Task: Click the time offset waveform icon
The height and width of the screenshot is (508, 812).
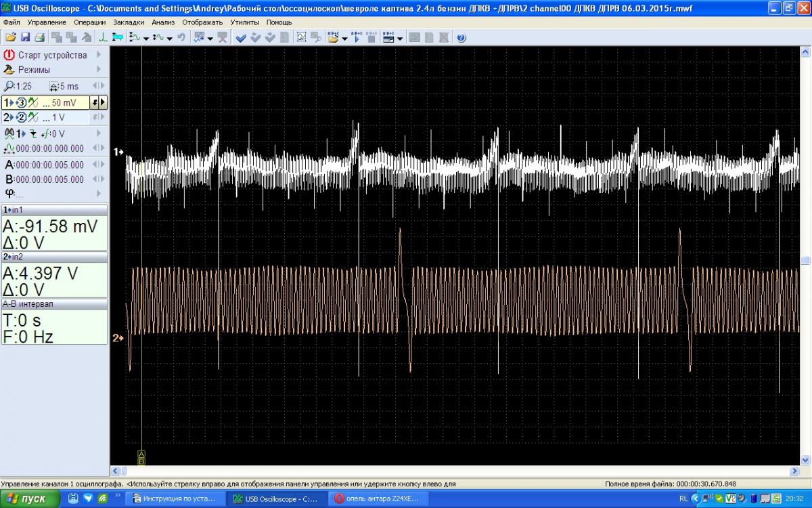Action: (9, 148)
